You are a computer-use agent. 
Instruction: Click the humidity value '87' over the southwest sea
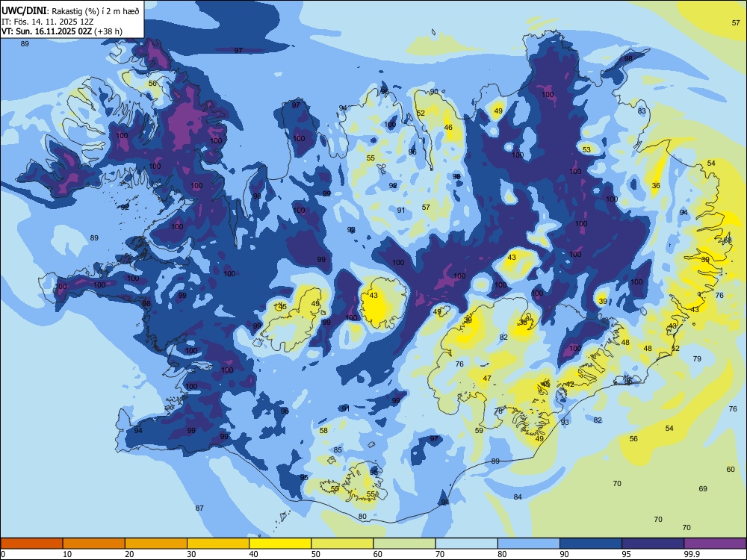coord(199,508)
